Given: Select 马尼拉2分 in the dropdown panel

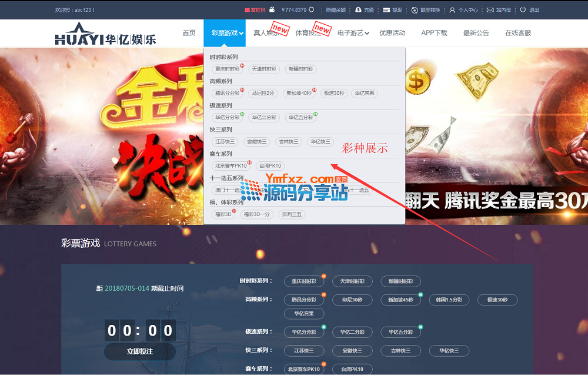Looking at the screenshot, I should point(263,93).
